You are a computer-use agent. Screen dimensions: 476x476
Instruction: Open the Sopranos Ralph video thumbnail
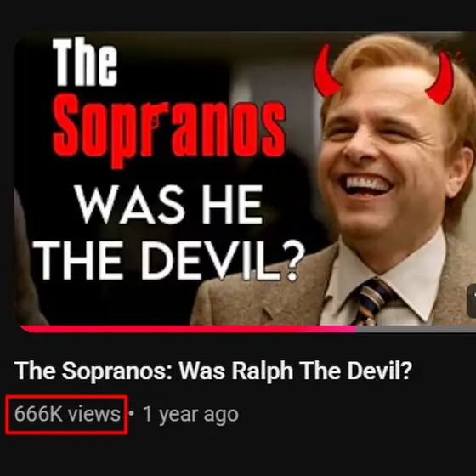(x=245, y=182)
